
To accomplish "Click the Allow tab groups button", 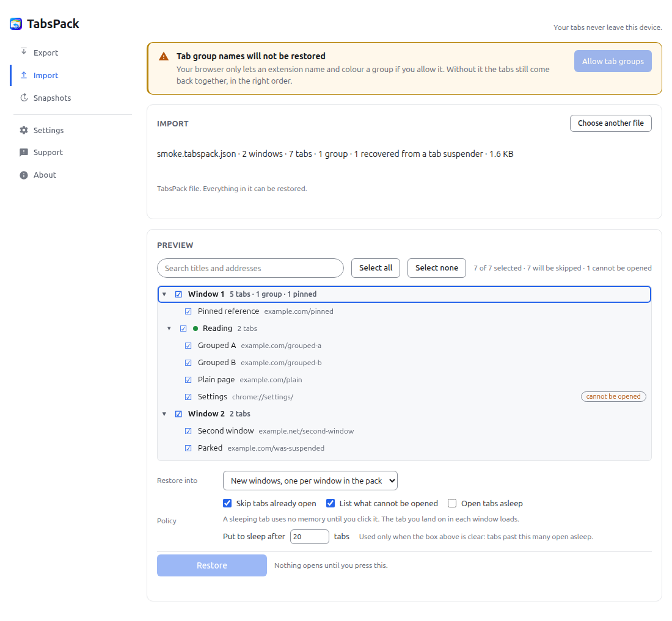I will click(613, 61).
